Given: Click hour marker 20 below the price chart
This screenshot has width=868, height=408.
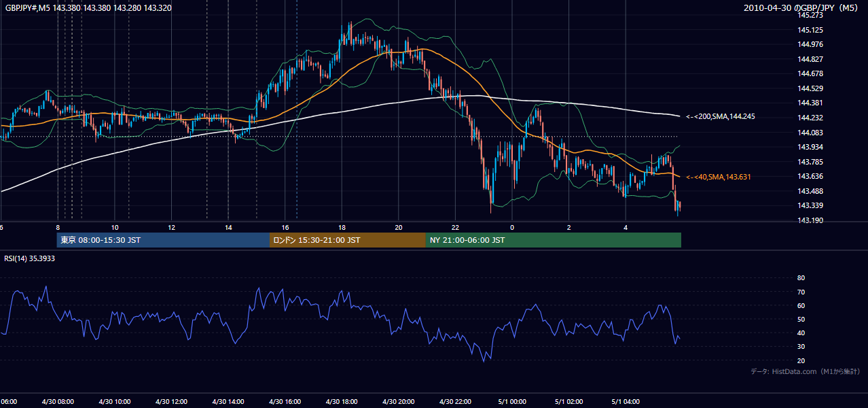Looking at the screenshot, I should pyautogui.click(x=399, y=227).
